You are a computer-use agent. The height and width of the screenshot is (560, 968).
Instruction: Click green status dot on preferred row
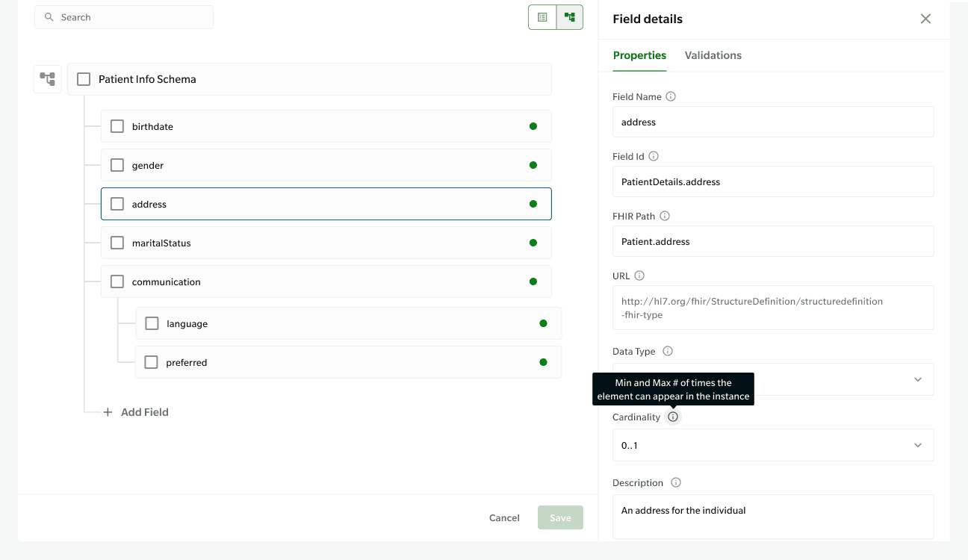543,362
